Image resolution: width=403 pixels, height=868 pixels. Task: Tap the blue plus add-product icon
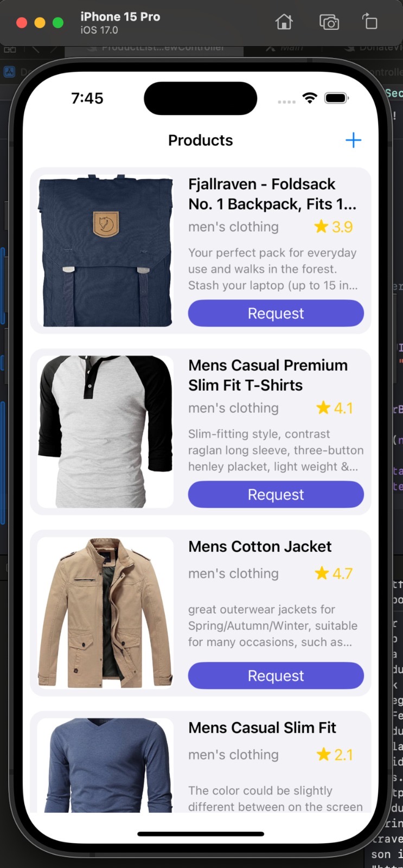[x=353, y=140]
